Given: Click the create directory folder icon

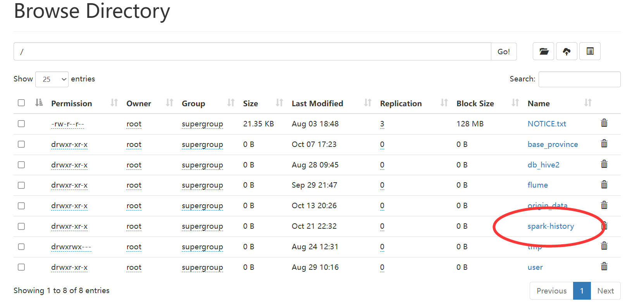Looking at the screenshot, I should 543,51.
